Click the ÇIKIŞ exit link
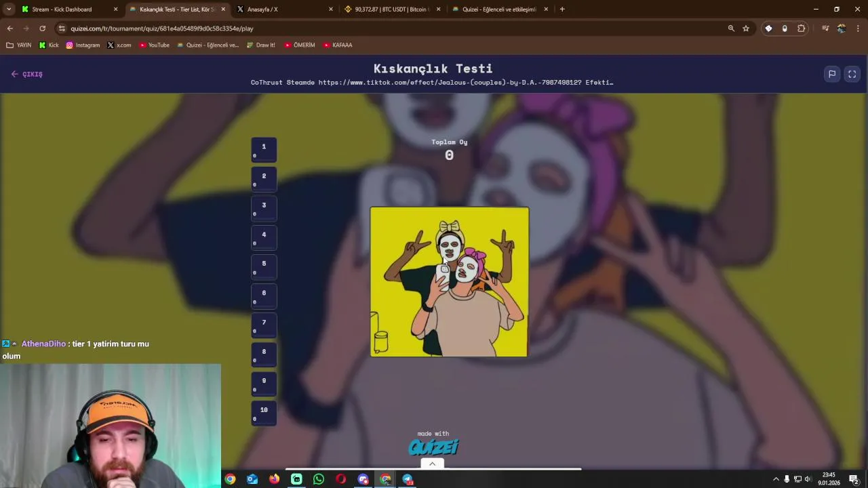This screenshot has height=488, width=868. pos(27,74)
